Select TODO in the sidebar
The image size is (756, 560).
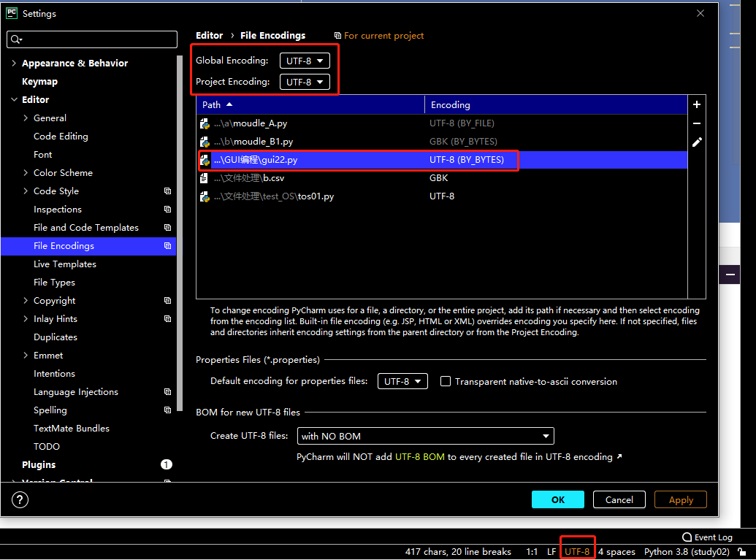pos(46,447)
